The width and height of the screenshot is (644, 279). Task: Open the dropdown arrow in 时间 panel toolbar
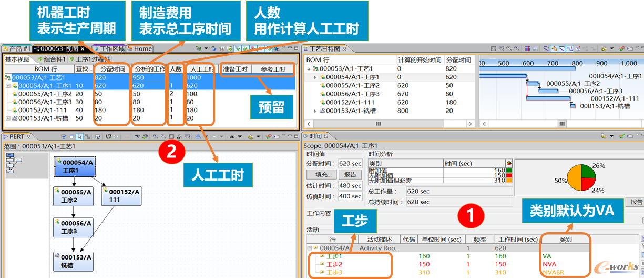(x=611, y=136)
